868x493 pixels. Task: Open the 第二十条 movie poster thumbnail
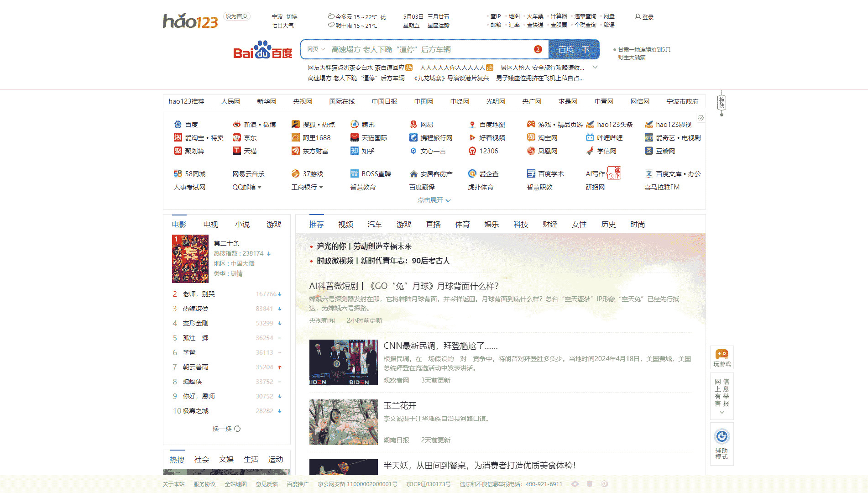point(190,259)
